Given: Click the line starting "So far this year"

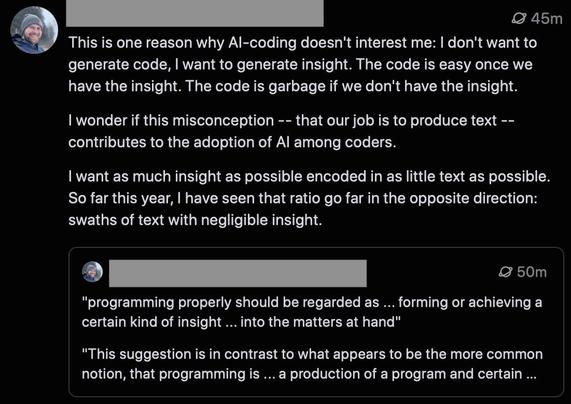Looking at the screenshot, I should pos(303,198).
